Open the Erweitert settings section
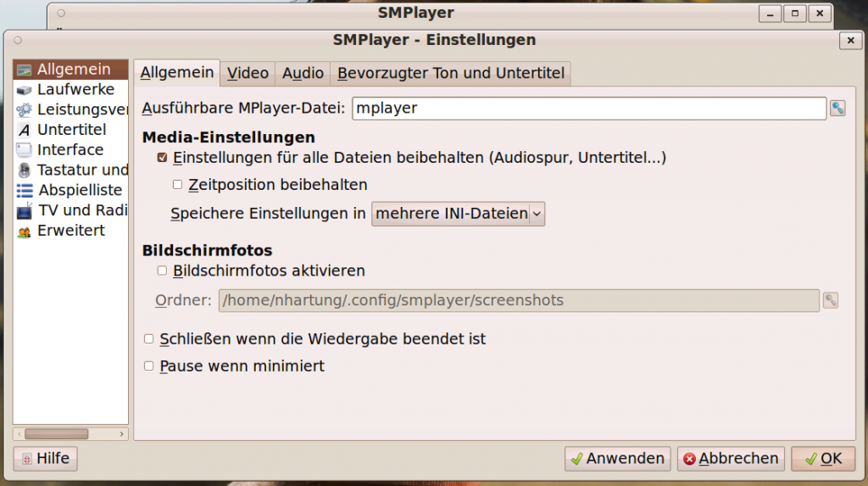The image size is (868, 486). point(25,231)
